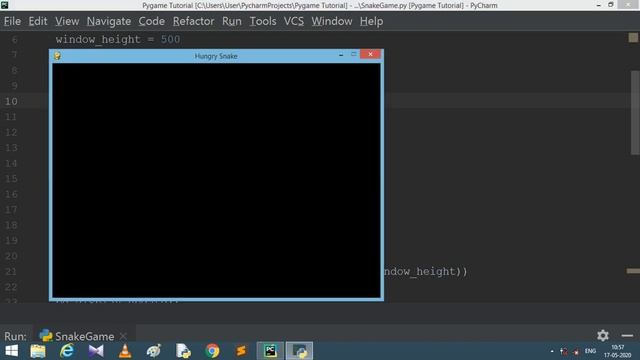Open the Windows Start menu
640x360 pixels.
coord(11,351)
